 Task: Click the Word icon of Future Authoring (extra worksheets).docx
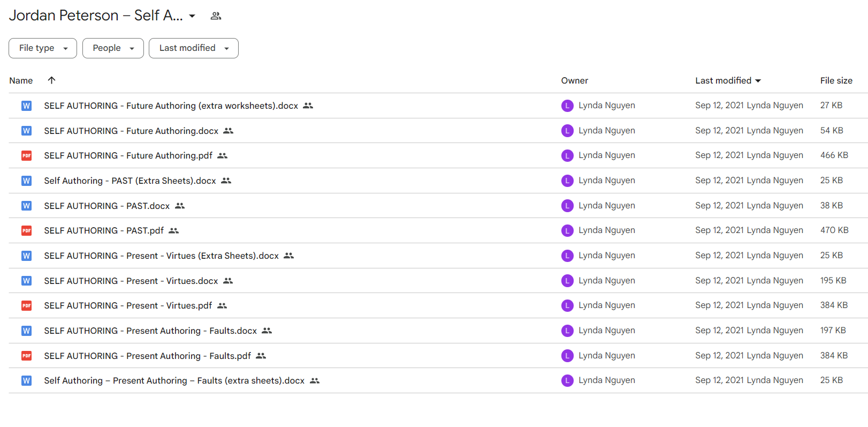point(26,106)
